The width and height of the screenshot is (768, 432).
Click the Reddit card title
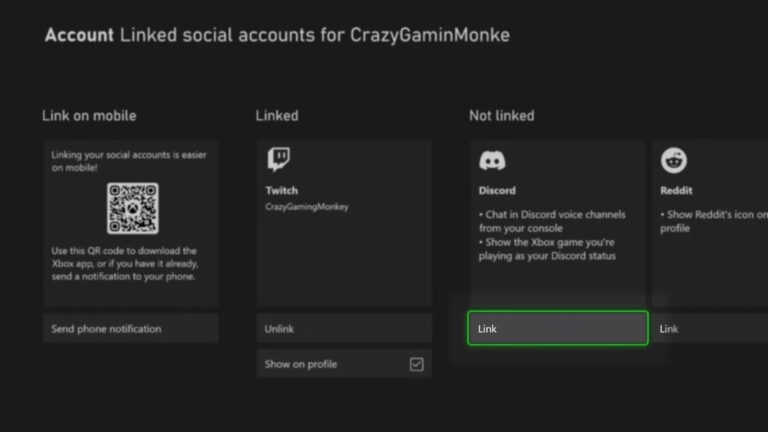click(x=676, y=191)
